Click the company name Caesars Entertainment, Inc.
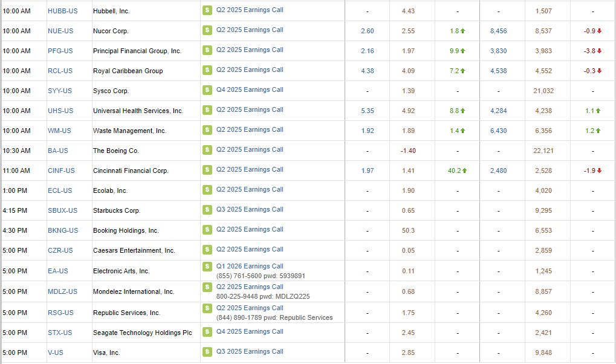The image size is (616, 364). coord(134,251)
